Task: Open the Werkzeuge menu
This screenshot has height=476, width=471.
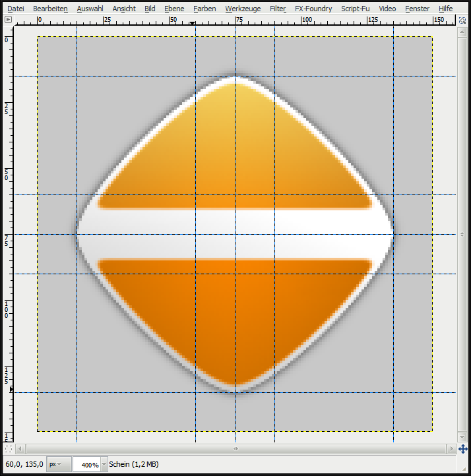Action: tap(243, 9)
